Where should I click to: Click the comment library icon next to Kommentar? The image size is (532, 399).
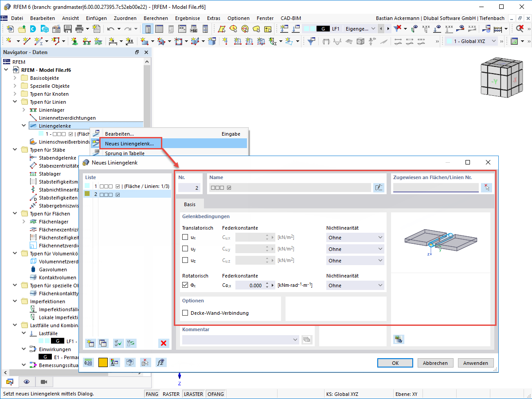pos(306,340)
